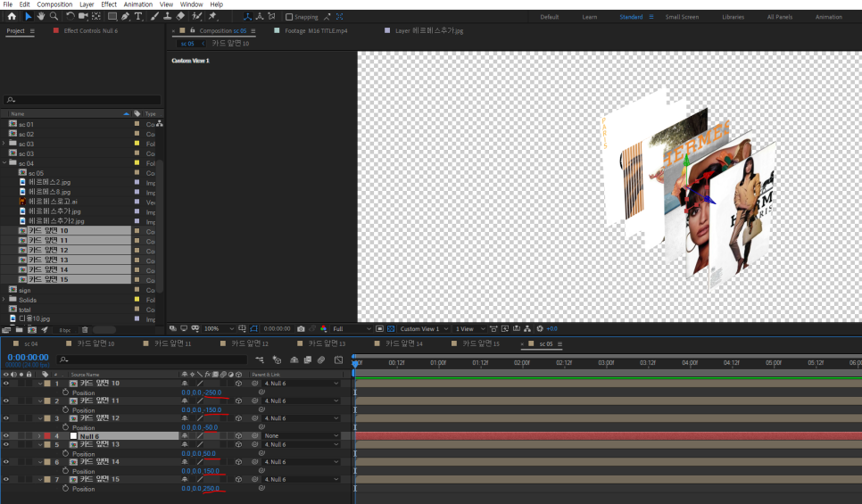Click the red label swatch of Null 6

pyautogui.click(x=48, y=436)
